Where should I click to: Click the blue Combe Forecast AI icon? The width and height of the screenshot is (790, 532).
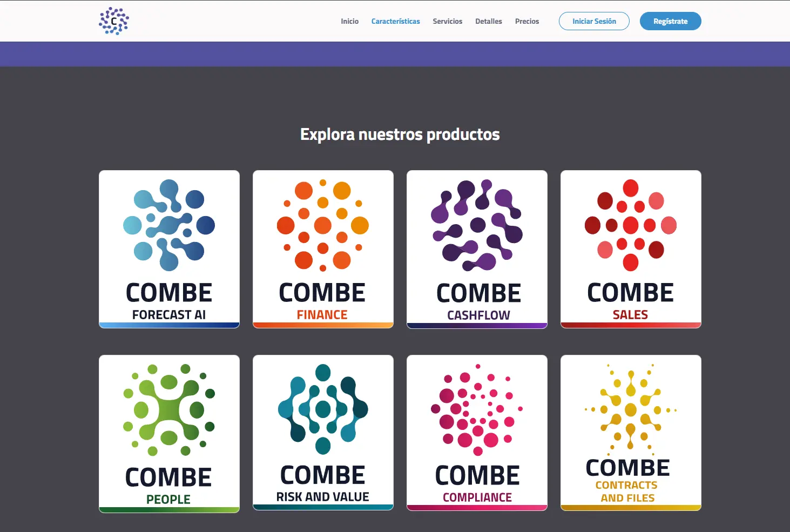pos(169,225)
